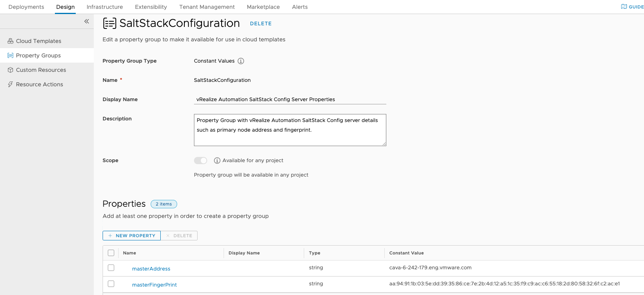Click the property group icon beside the title
The width and height of the screenshot is (644, 295).
pyautogui.click(x=110, y=23)
